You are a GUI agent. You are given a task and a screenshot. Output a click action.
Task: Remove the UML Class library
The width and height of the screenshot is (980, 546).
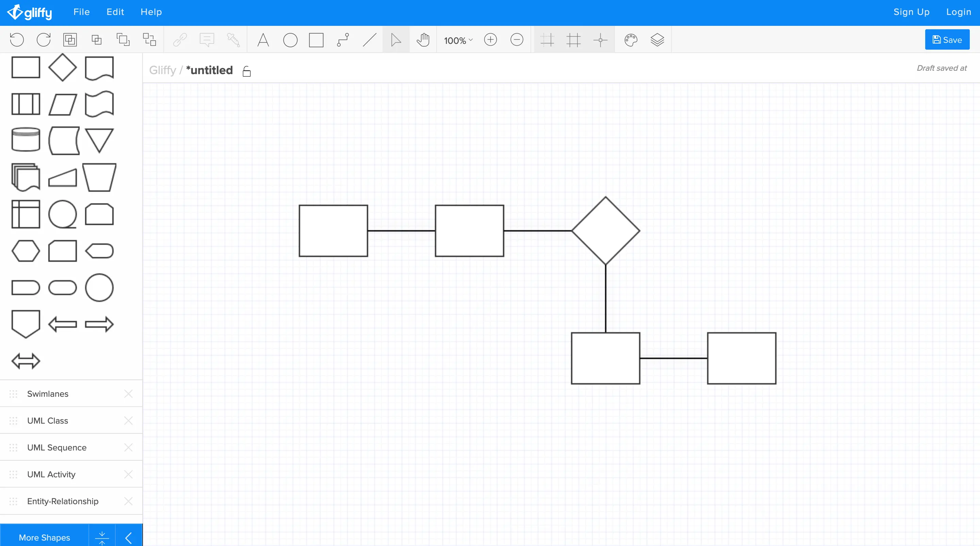tap(128, 421)
